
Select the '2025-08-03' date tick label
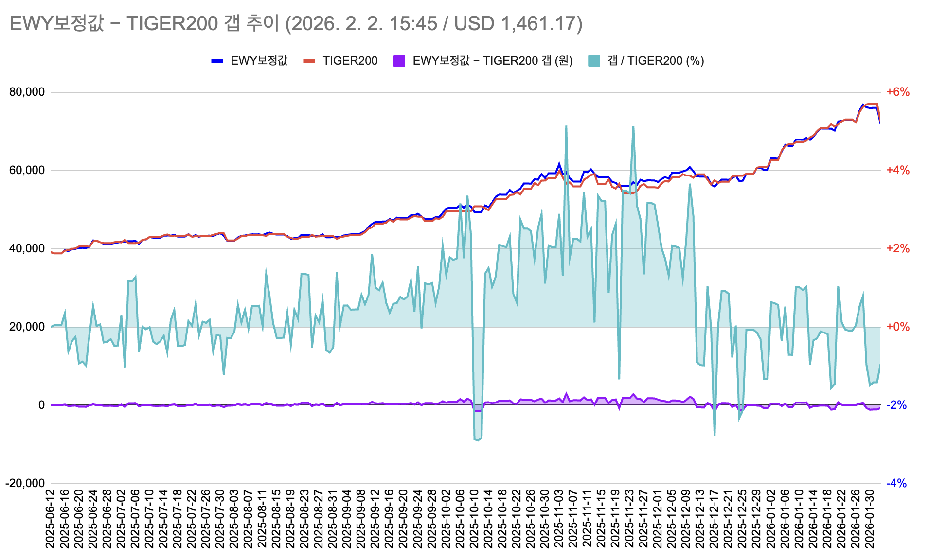[x=233, y=519]
